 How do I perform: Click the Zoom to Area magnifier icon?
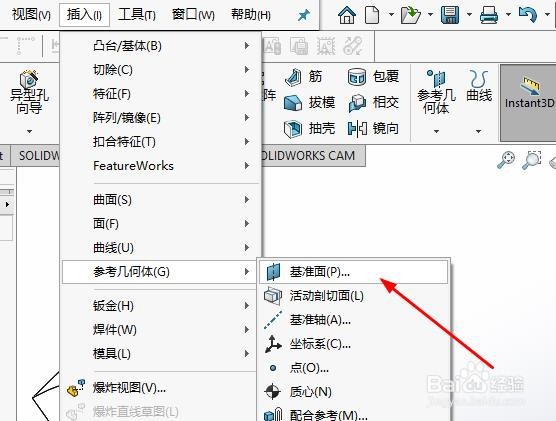pyautogui.click(x=532, y=160)
